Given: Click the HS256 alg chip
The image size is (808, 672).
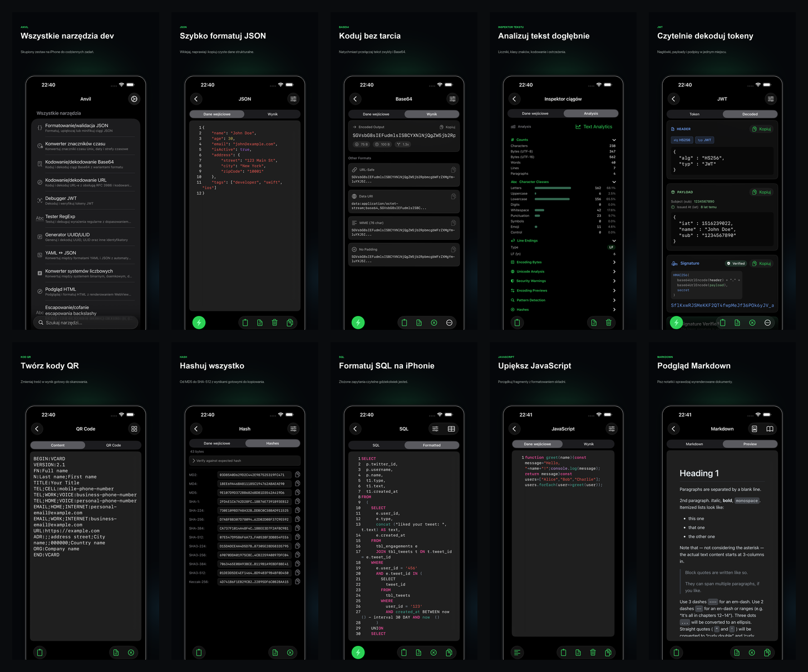Looking at the screenshot, I should (682, 140).
